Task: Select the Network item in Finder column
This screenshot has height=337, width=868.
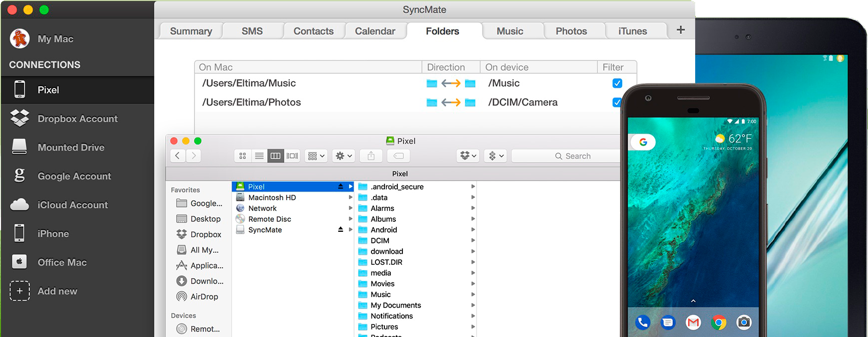Action: pos(293,208)
